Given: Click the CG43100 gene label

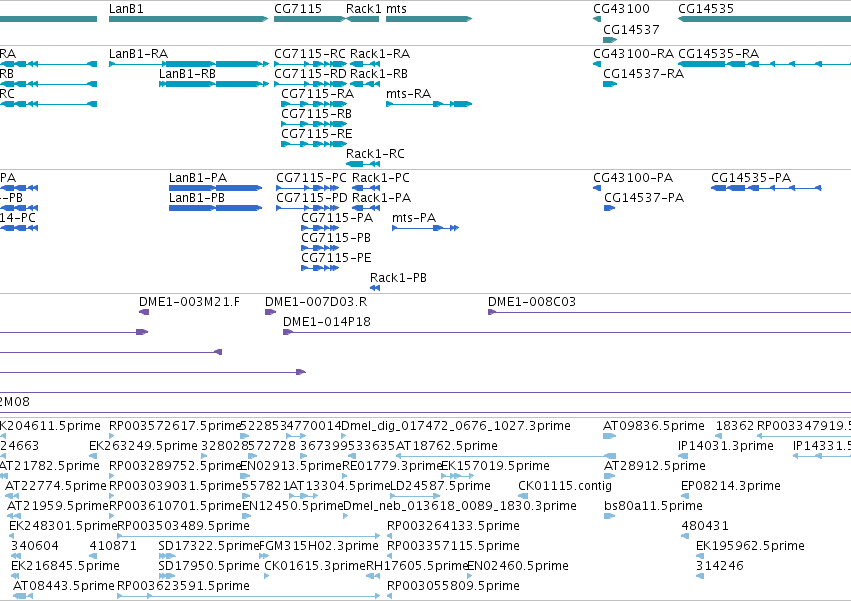Looking at the screenshot, I should (x=621, y=9).
